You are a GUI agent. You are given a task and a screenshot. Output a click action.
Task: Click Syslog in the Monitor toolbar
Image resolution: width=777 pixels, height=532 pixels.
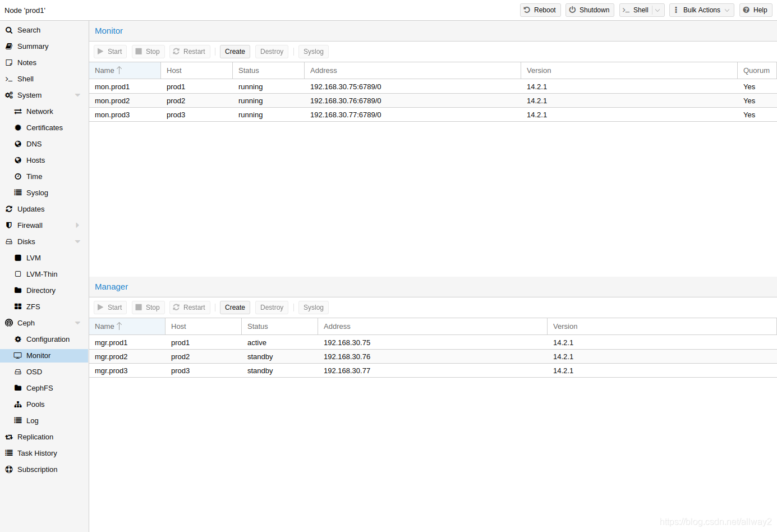click(x=314, y=52)
